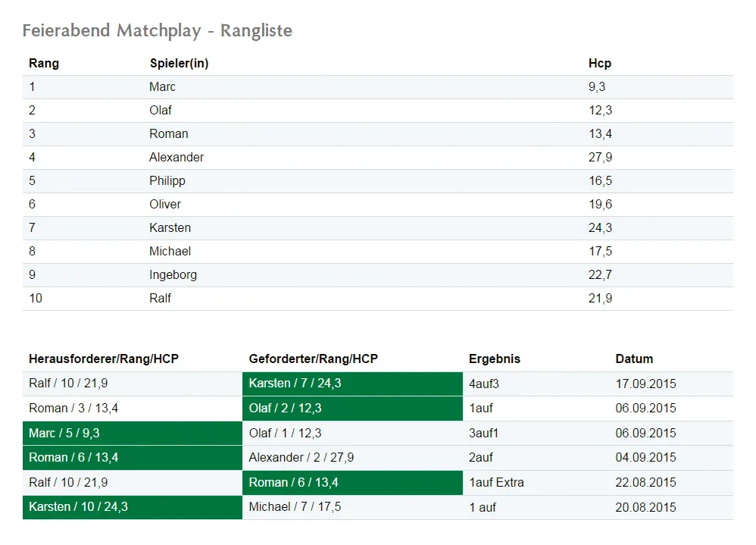Select player Marc in ranking row 1
This screenshot has width=756, height=545.
coord(162,87)
